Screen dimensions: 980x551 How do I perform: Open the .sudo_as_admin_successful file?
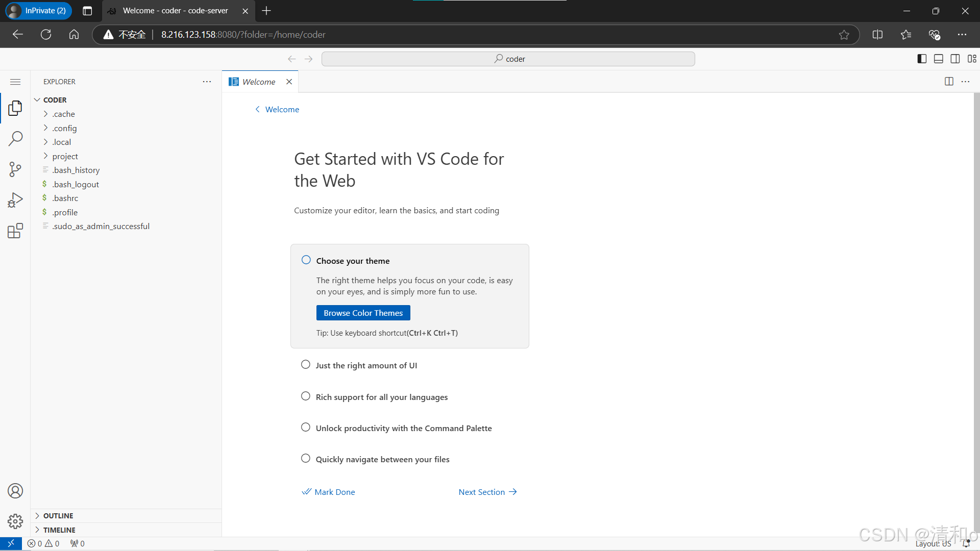[x=126, y=226]
